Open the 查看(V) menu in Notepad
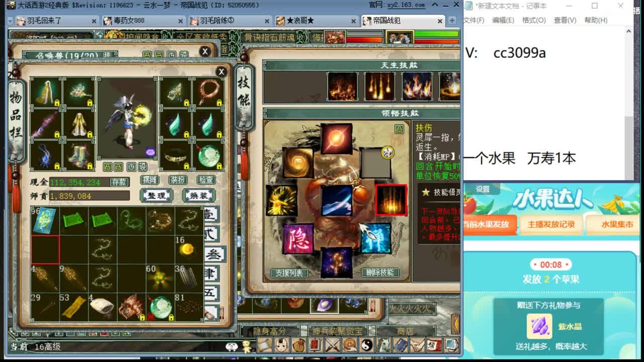The width and height of the screenshot is (644, 362). point(565,20)
